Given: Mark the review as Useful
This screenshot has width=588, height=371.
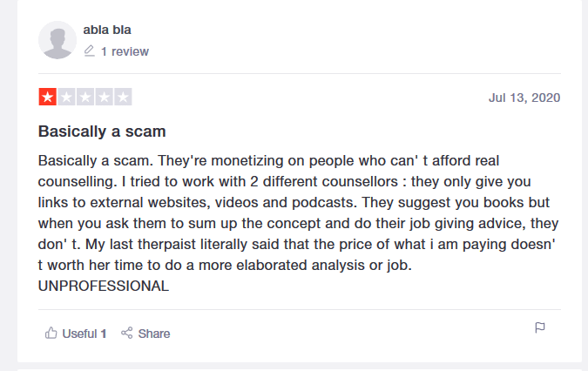Looking at the screenshot, I should [80, 333].
